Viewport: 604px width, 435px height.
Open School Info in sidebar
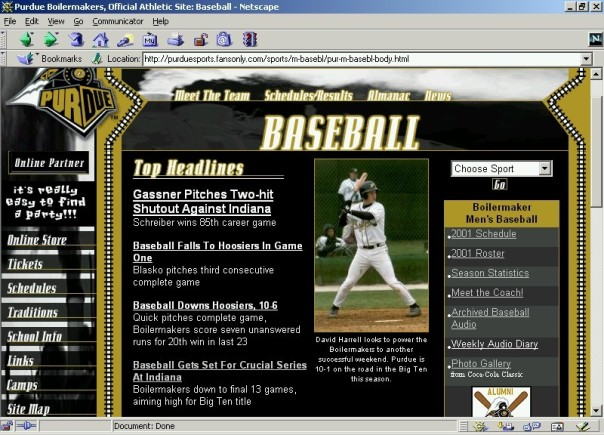click(35, 336)
